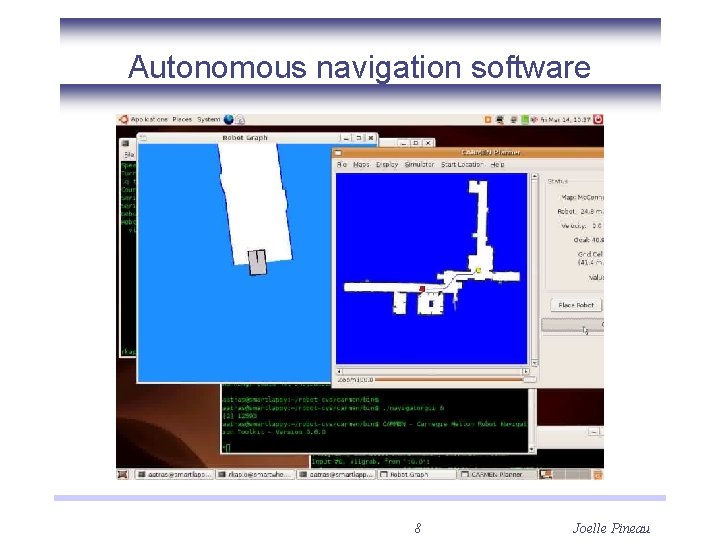Click the Robot Graph window menu icon
720x540 pixels.
point(143,138)
